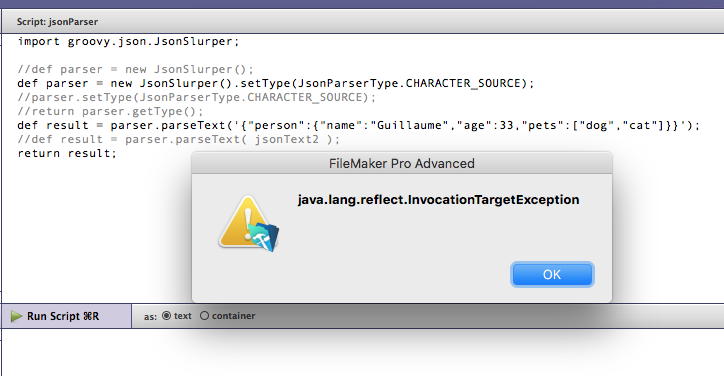The height and width of the screenshot is (376, 724).
Task: Click the "as:" label beside radio buttons
Action: coord(150,316)
